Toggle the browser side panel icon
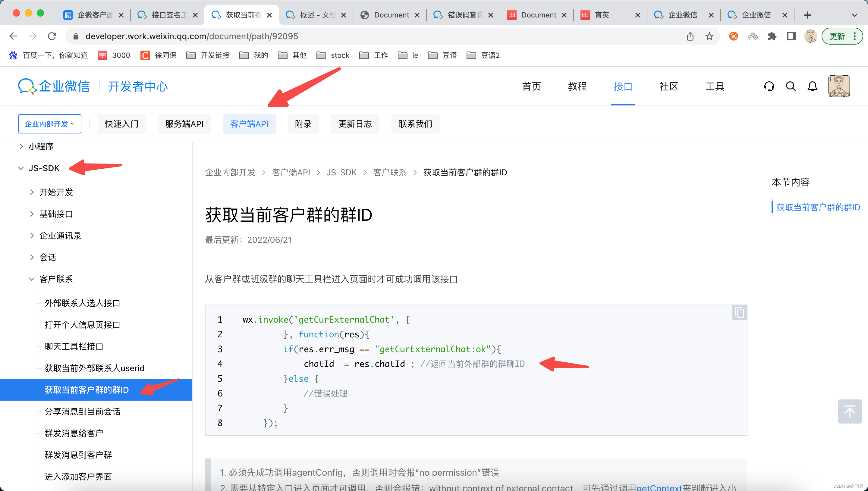Screen dimensions: 868x491 (x=791, y=36)
